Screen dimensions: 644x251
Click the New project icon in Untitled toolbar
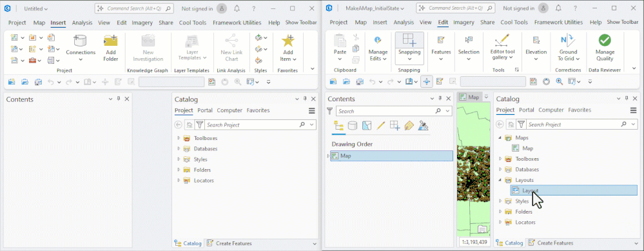click(x=12, y=82)
